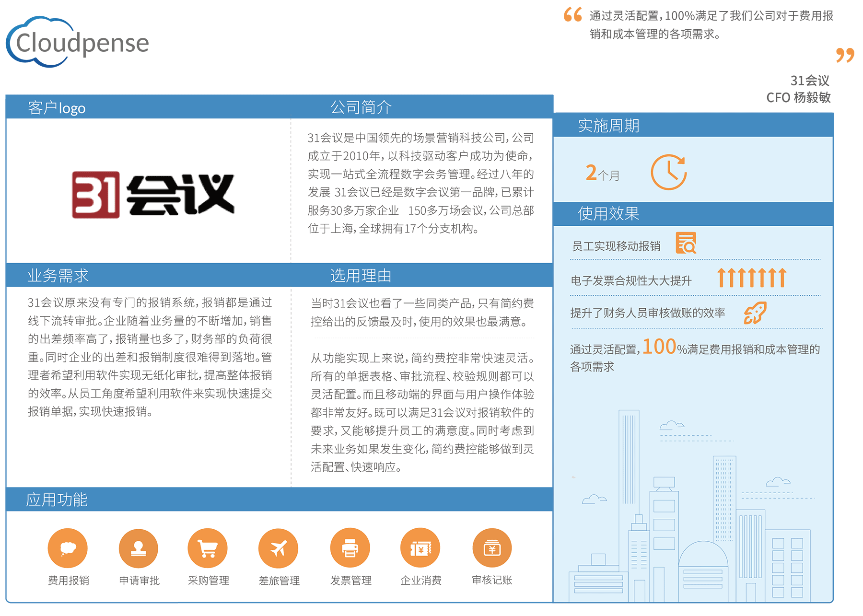Image resolution: width=863 pixels, height=616 pixels.
Task: Click the 企业消费 ticket icon
Action: click(420, 548)
